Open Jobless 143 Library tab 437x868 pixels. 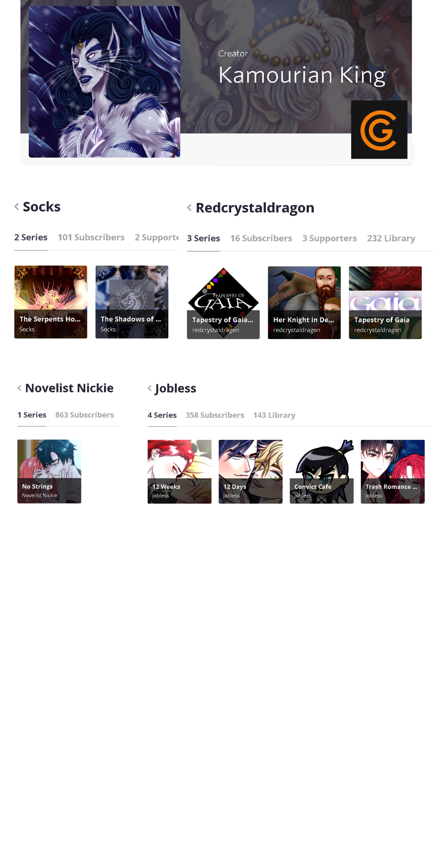(x=274, y=415)
